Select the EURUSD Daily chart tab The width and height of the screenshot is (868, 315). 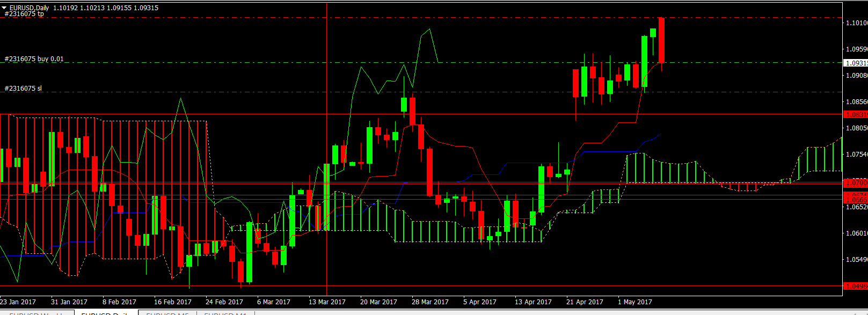point(105,313)
